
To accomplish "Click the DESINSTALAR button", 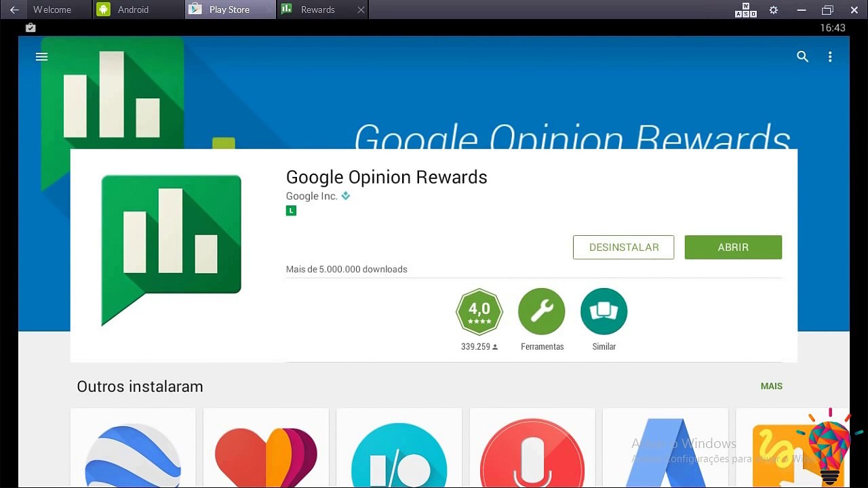I will [x=624, y=247].
